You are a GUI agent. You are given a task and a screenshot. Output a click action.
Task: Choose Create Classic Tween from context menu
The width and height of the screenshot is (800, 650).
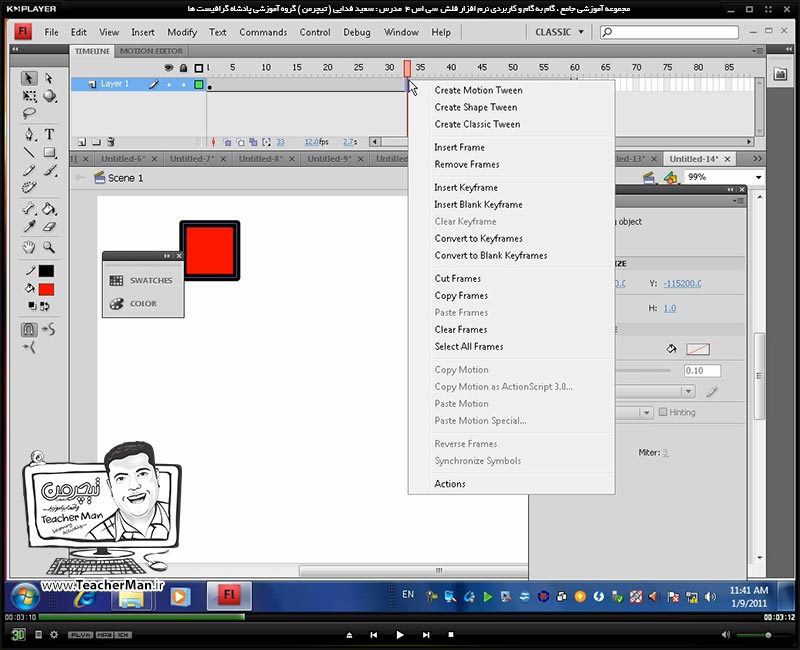pos(478,124)
